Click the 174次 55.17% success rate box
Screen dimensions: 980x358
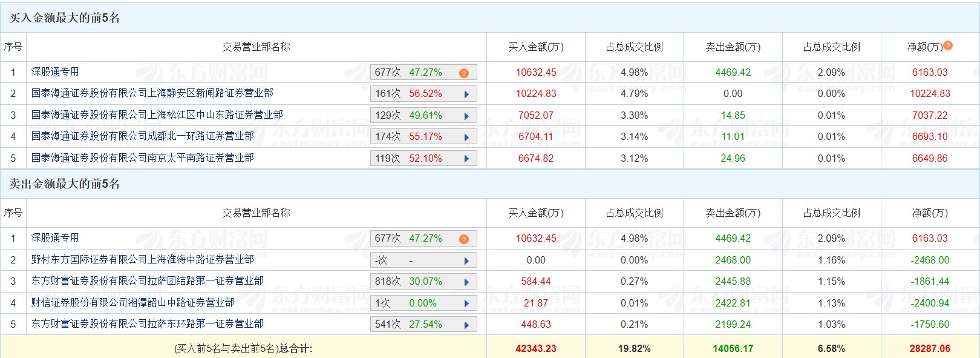pyautogui.click(x=423, y=137)
